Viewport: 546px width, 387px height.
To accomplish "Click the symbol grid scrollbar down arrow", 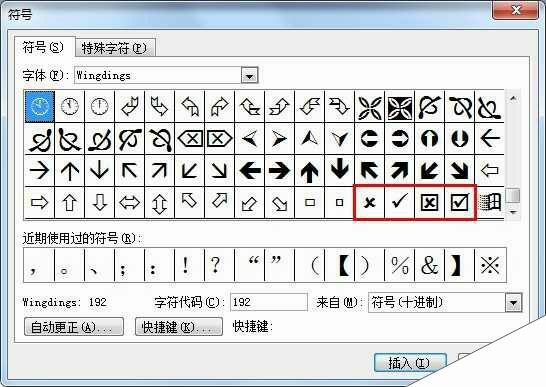I will tap(513, 212).
